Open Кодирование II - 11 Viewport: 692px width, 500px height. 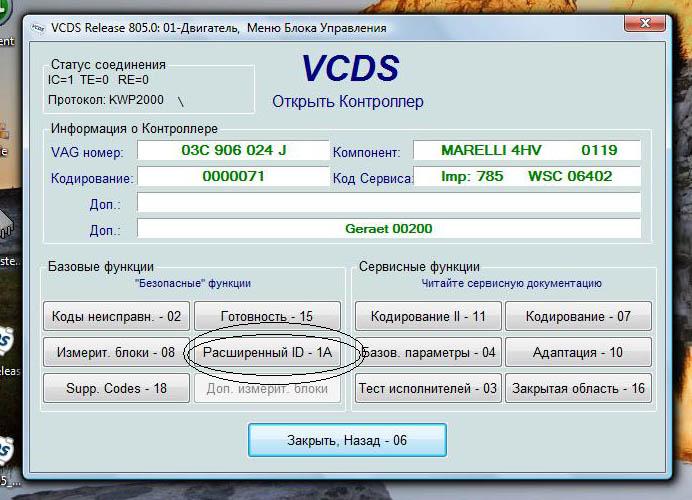click(428, 316)
